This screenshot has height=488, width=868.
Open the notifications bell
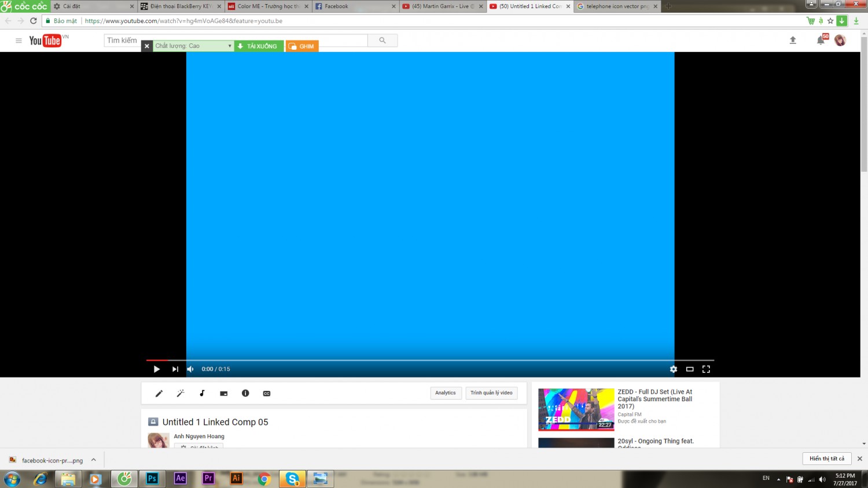click(821, 40)
